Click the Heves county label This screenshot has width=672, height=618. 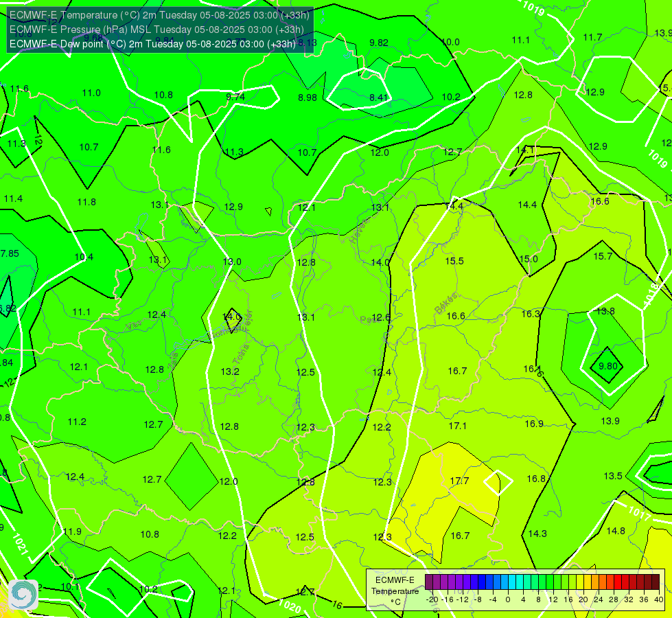(x=360, y=231)
